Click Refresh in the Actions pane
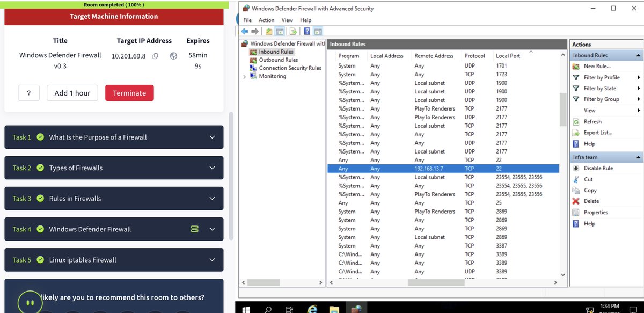 pos(592,122)
